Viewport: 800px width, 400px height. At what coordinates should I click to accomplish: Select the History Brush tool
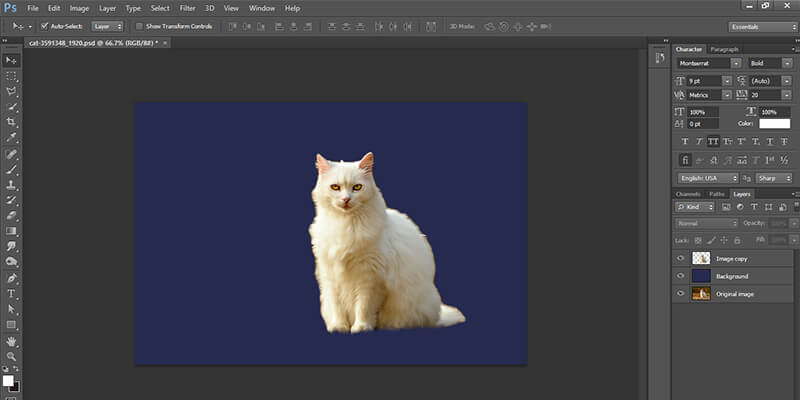click(11, 200)
